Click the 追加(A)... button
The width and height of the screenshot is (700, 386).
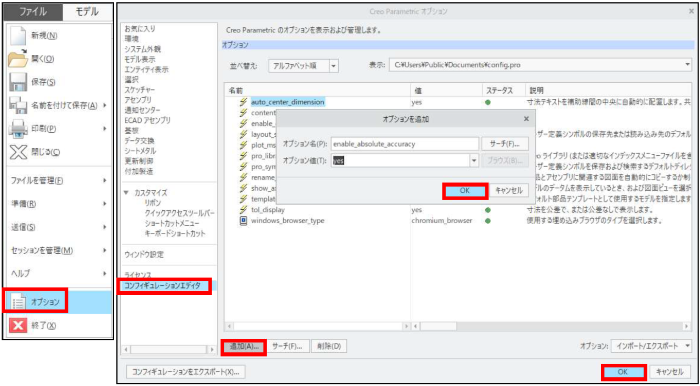point(243,346)
